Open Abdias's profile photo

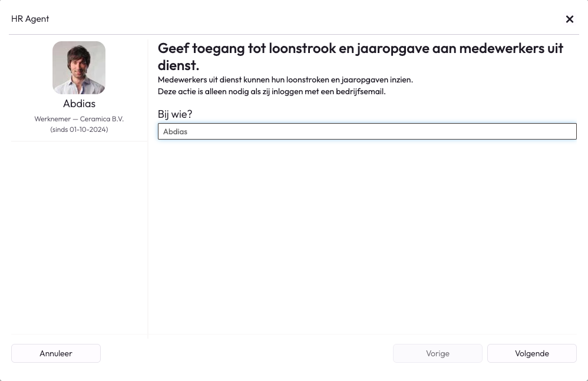79,68
